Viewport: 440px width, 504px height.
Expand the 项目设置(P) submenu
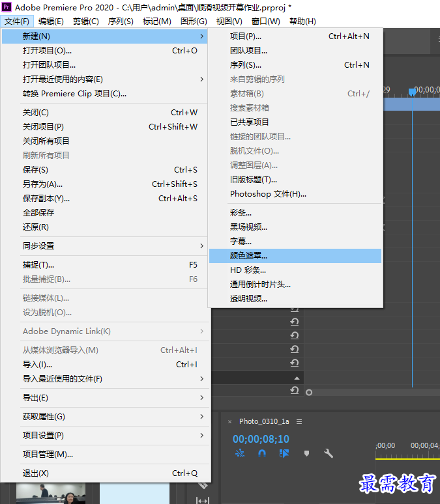(104, 435)
